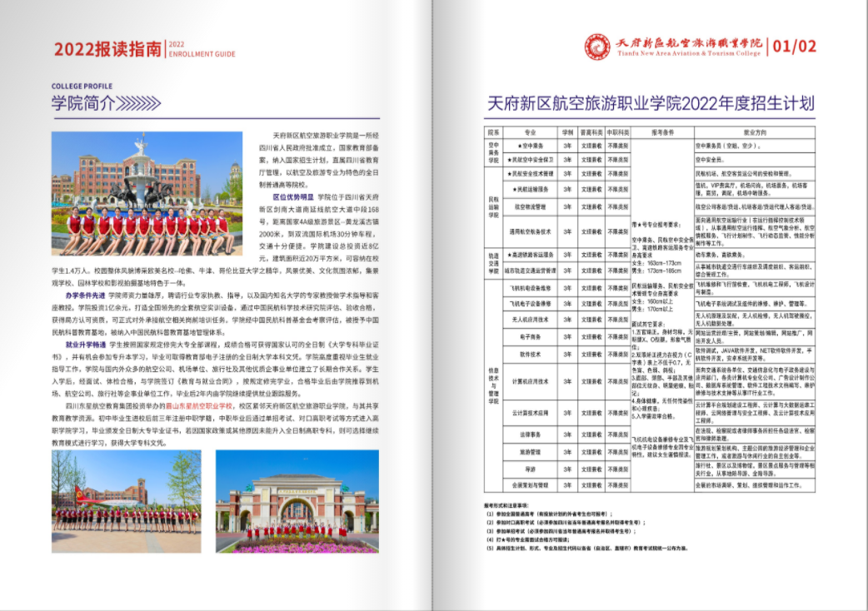Viewport: 868px width, 611px height.
Task: Click "Tianfu New Area Aviation & Tourism College"
Action: [x=689, y=53]
